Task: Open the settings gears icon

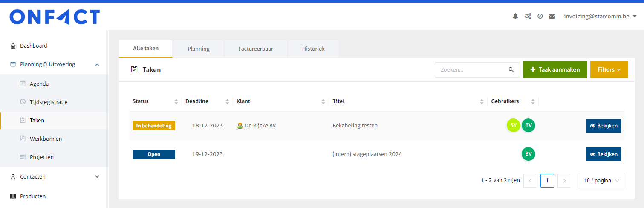Action: (x=528, y=16)
